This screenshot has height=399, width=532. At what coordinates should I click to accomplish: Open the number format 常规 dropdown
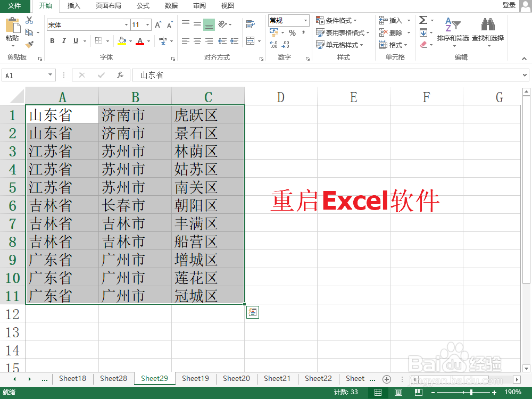tap(305, 20)
